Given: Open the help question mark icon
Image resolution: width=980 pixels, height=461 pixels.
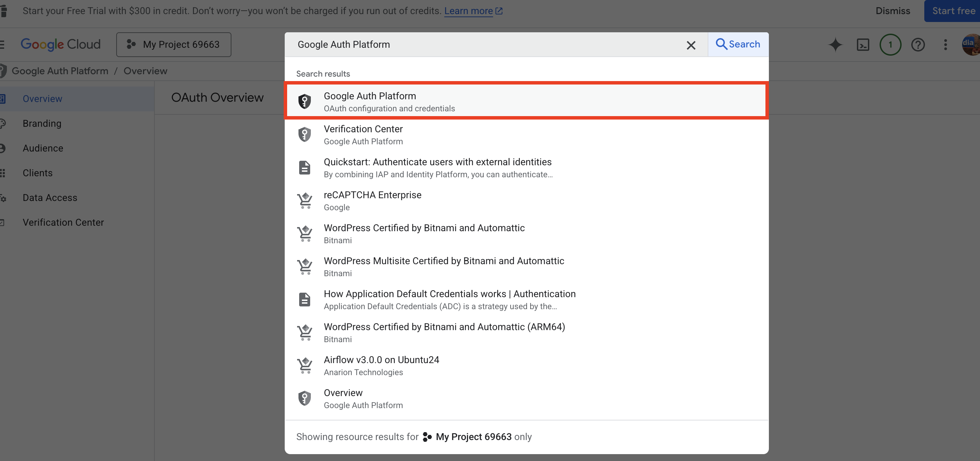Looking at the screenshot, I should (x=918, y=45).
